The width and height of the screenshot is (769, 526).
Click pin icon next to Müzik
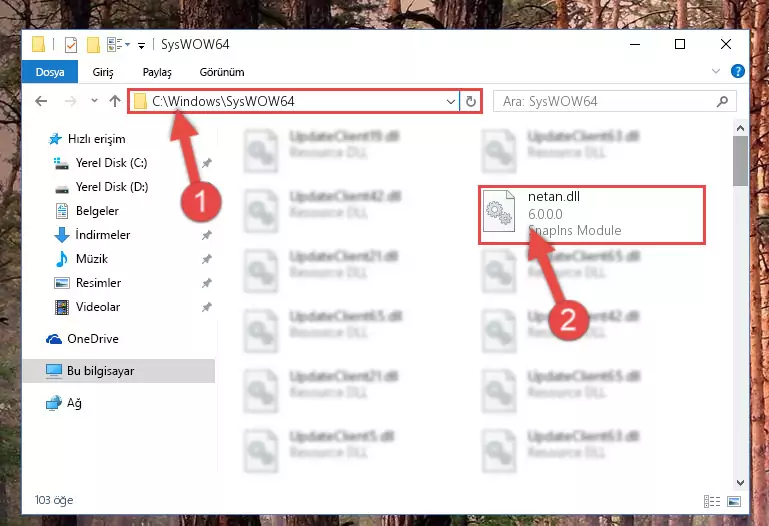tap(206, 259)
